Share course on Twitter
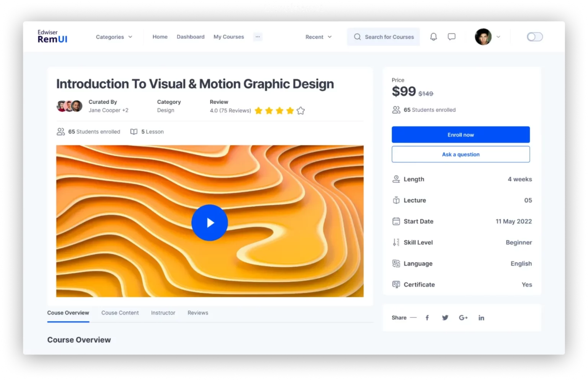 (x=445, y=318)
